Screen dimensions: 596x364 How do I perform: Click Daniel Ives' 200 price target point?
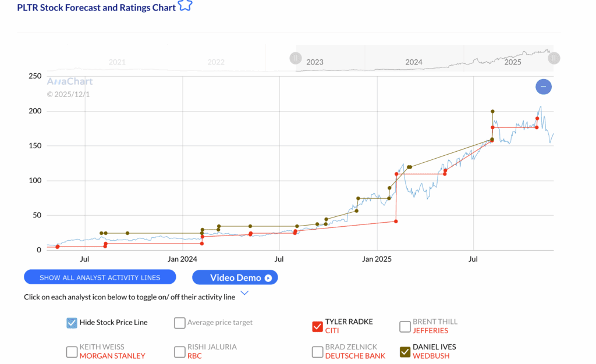tap(492, 111)
